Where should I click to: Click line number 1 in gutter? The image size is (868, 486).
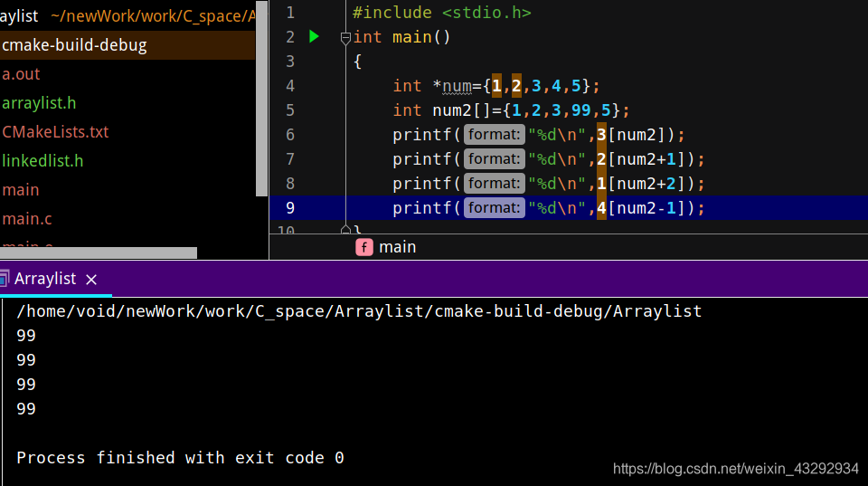[290, 13]
